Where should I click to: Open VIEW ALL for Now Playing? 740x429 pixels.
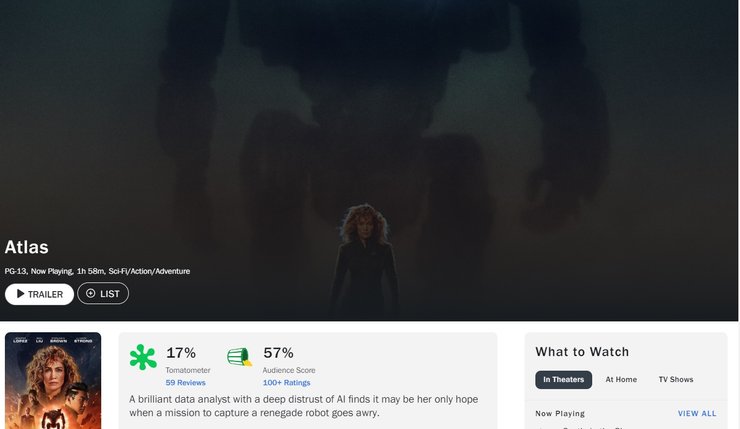click(697, 413)
